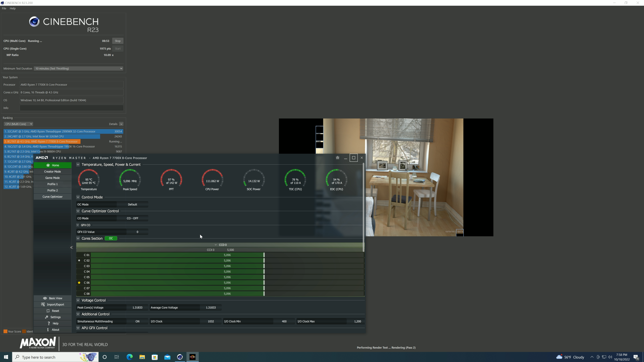The height and width of the screenshot is (362, 644).
Task: Toggle the OC badge in Cores Section
Action: click(111, 238)
